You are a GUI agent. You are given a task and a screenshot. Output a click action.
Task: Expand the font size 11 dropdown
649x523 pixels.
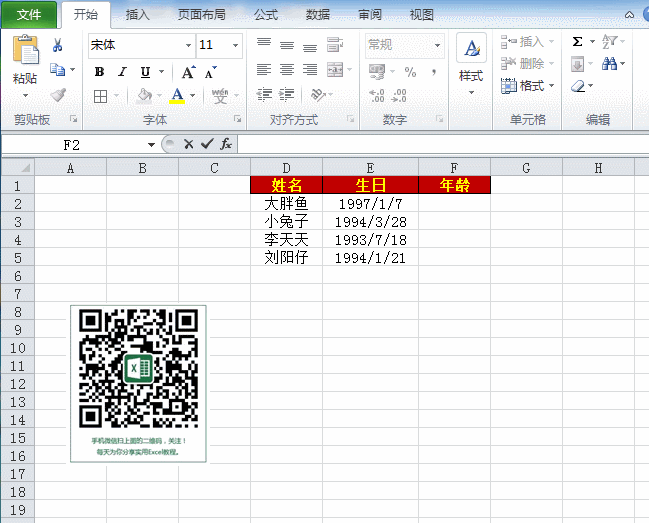pos(236,45)
